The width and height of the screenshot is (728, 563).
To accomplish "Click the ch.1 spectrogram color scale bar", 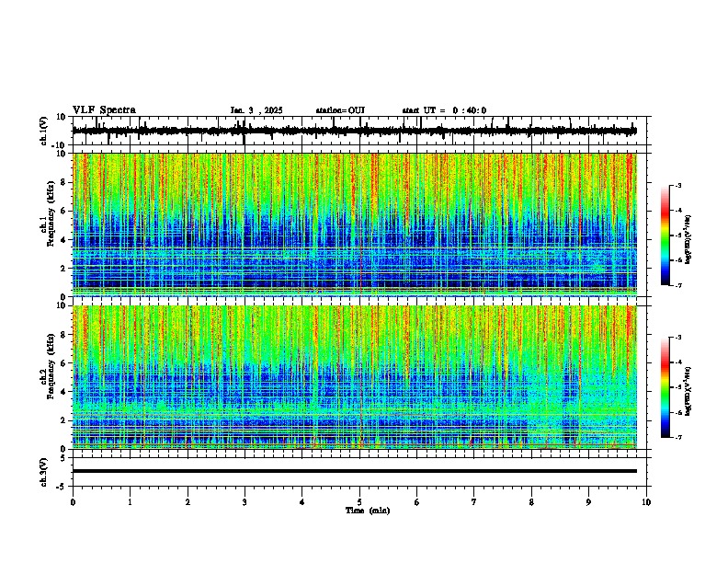I will pos(665,236).
